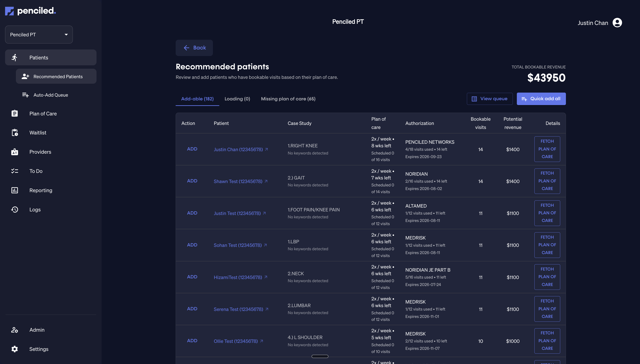Open the Admin section
640x364 pixels.
coord(51,330)
